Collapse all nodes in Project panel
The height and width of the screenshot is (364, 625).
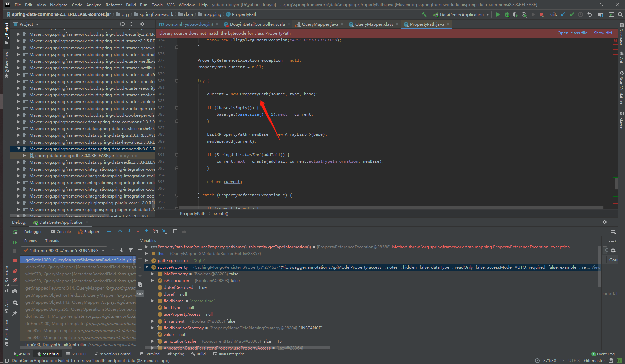(132, 24)
